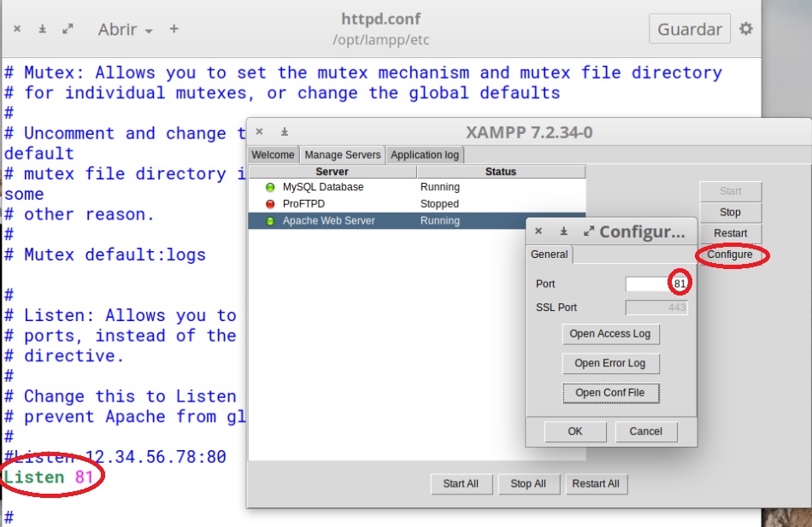Click the disabled SSL Port field showing 443
Screen dimensions: 812x527
click(656, 307)
